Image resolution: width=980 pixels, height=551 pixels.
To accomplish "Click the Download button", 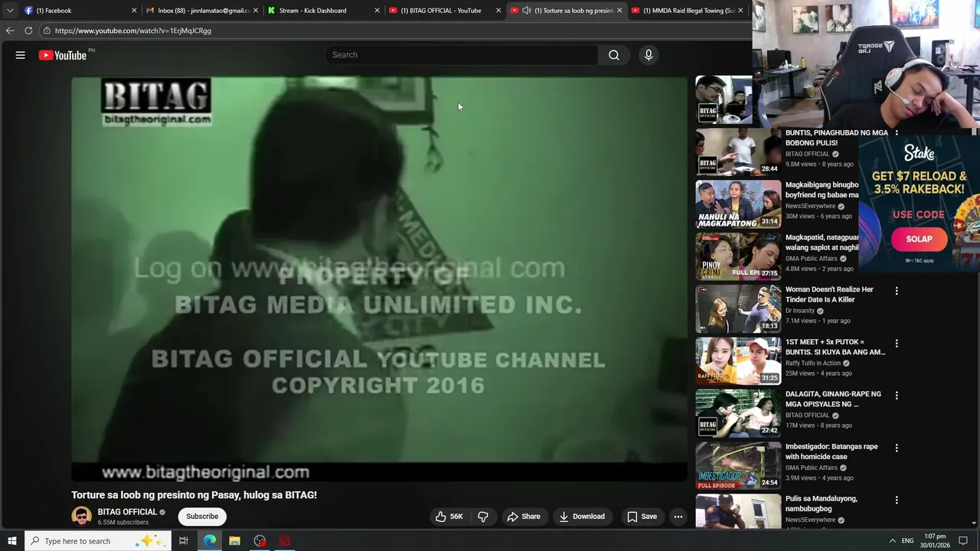I will click(x=582, y=517).
